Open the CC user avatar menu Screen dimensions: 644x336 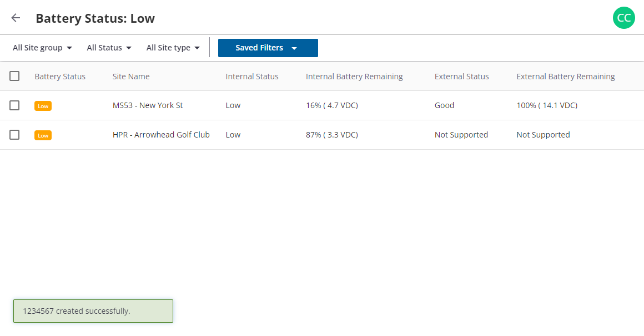tap(623, 18)
